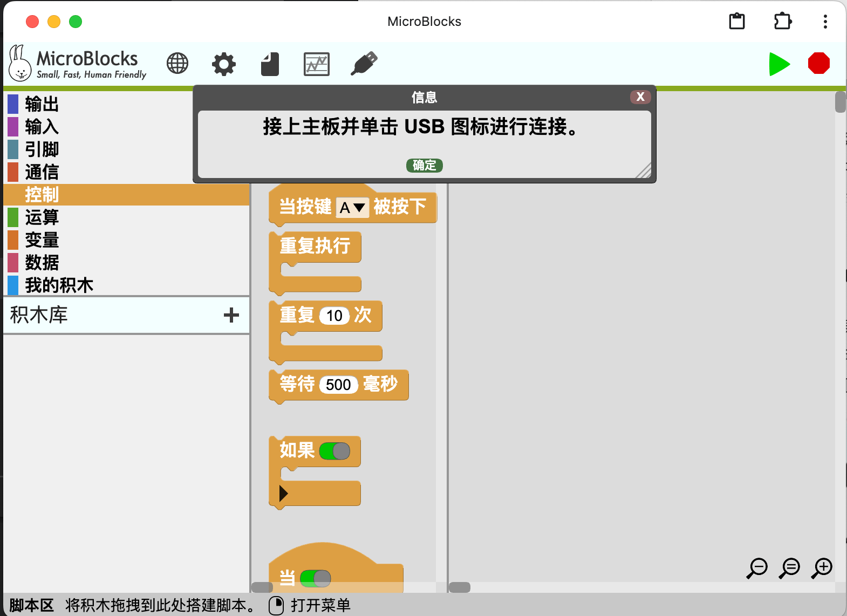Click extensions puzzle icon in title bar

[x=782, y=22]
